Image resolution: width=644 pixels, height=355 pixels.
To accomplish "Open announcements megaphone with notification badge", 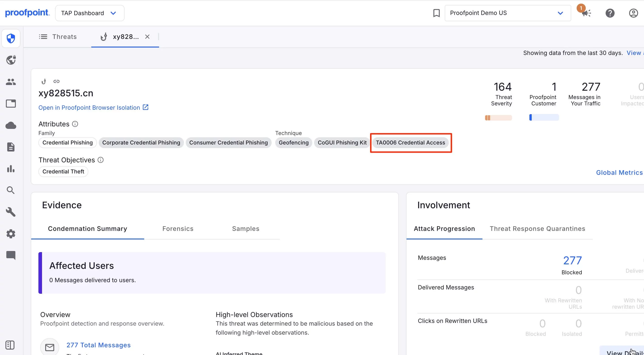I will [x=586, y=13].
